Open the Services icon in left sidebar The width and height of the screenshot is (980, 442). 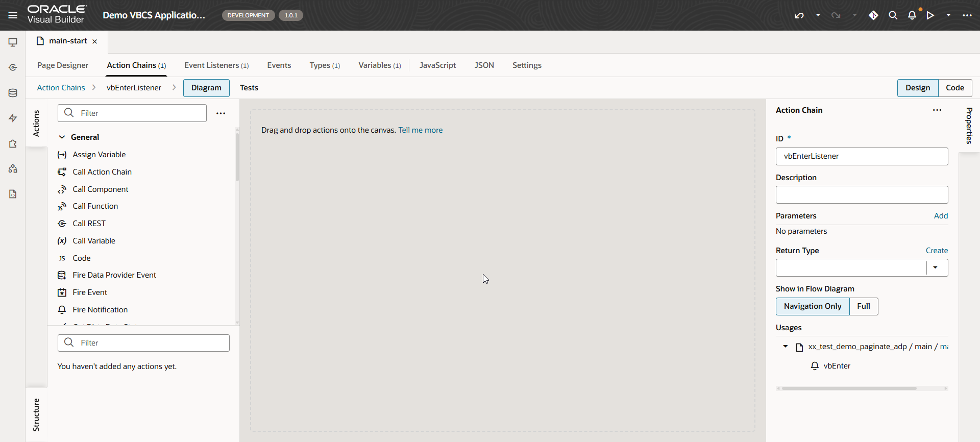point(13,67)
